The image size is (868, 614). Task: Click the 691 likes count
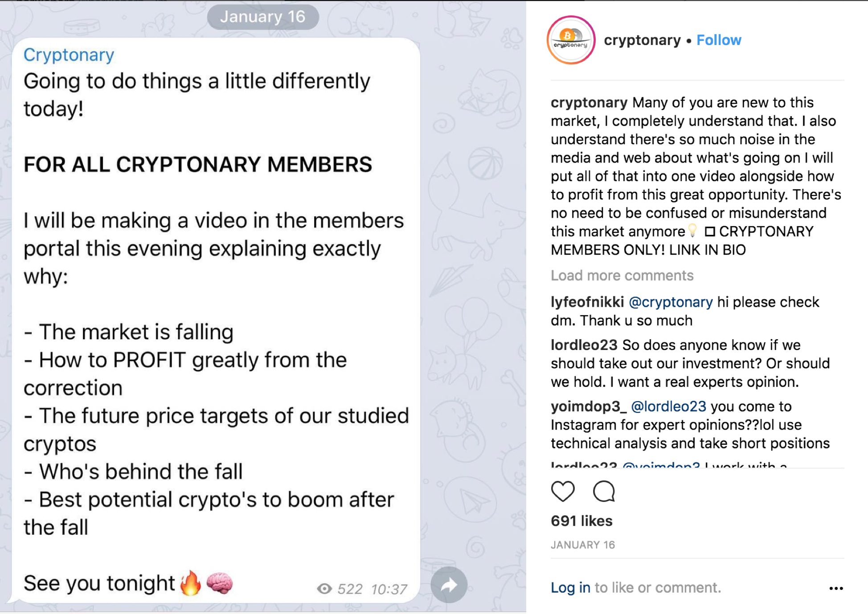(581, 521)
